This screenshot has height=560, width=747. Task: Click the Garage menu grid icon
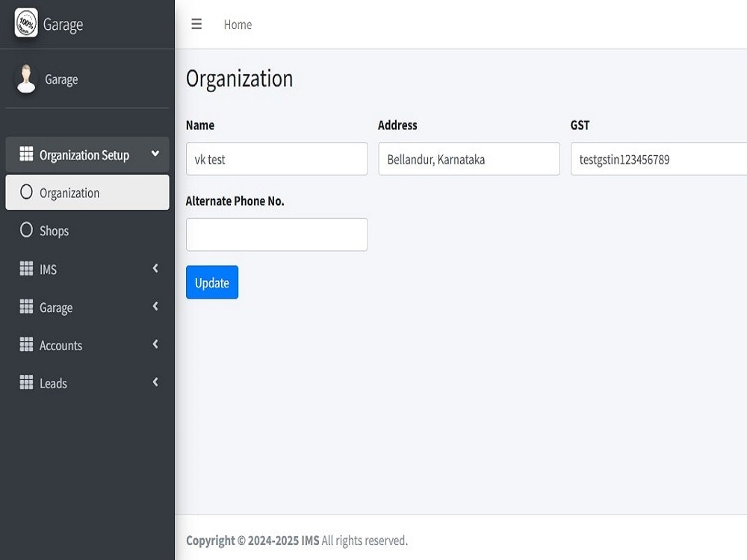[x=26, y=306]
